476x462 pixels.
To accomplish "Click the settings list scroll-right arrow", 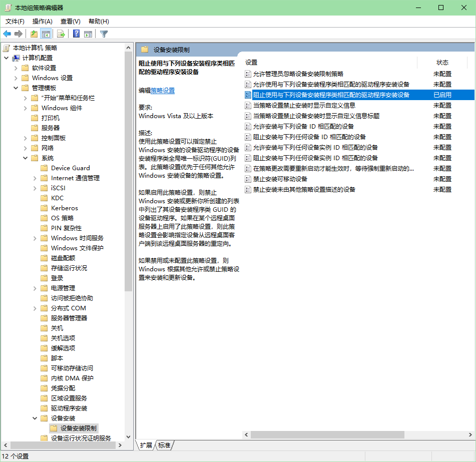I will coord(470,434).
